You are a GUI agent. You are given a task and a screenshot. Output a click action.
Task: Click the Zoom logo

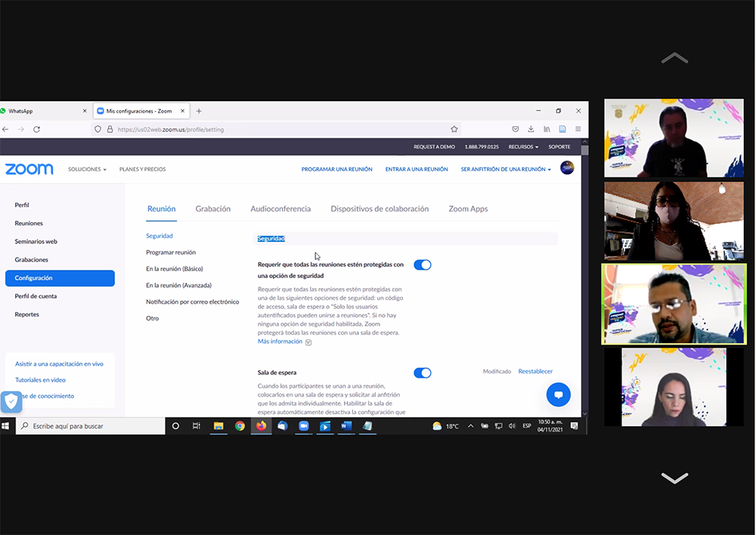[29, 169]
